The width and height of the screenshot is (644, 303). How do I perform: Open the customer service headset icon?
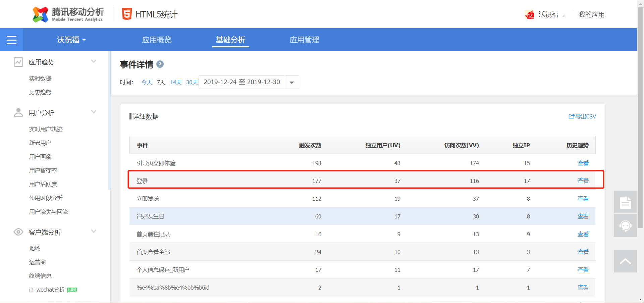click(625, 225)
